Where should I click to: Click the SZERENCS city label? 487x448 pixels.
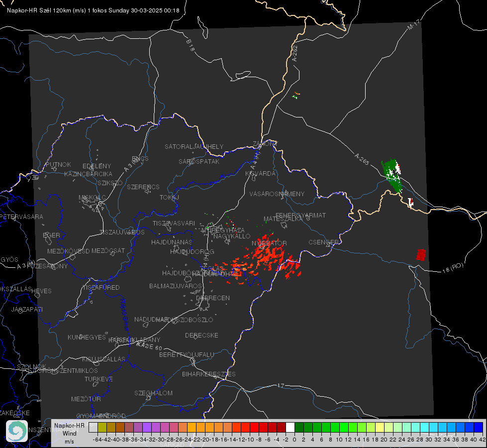pyautogui.click(x=143, y=187)
